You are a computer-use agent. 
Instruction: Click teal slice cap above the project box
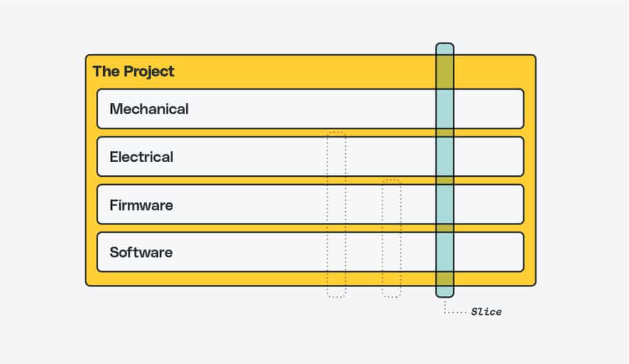(445, 48)
